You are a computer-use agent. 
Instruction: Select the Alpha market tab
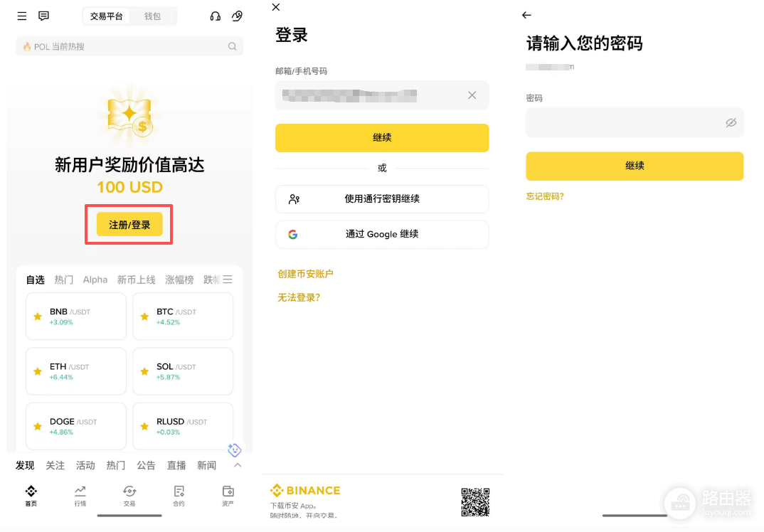(x=95, y=280)
